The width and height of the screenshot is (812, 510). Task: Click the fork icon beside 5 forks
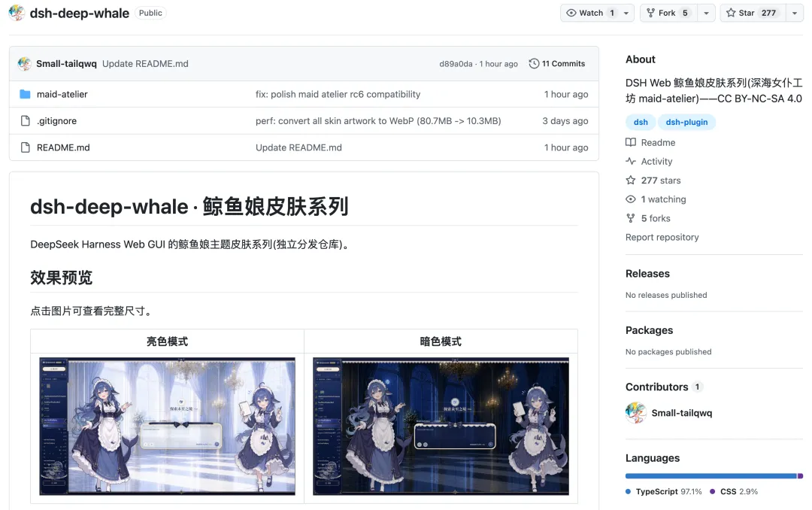631,218
